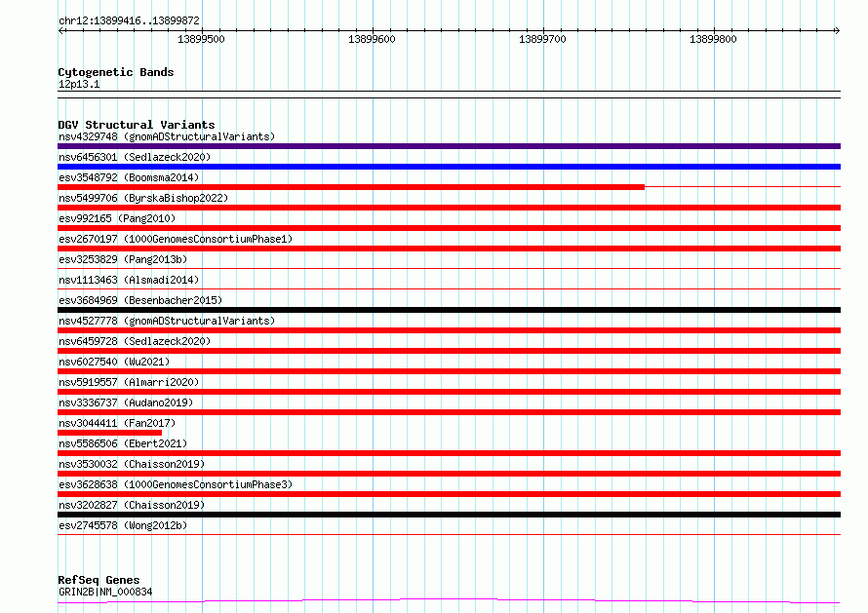The height and width of the screenshot is (613, 868).
Task: Click the 13899800 ruler position label
Action: pyautogui.click(x=713, y=39)
